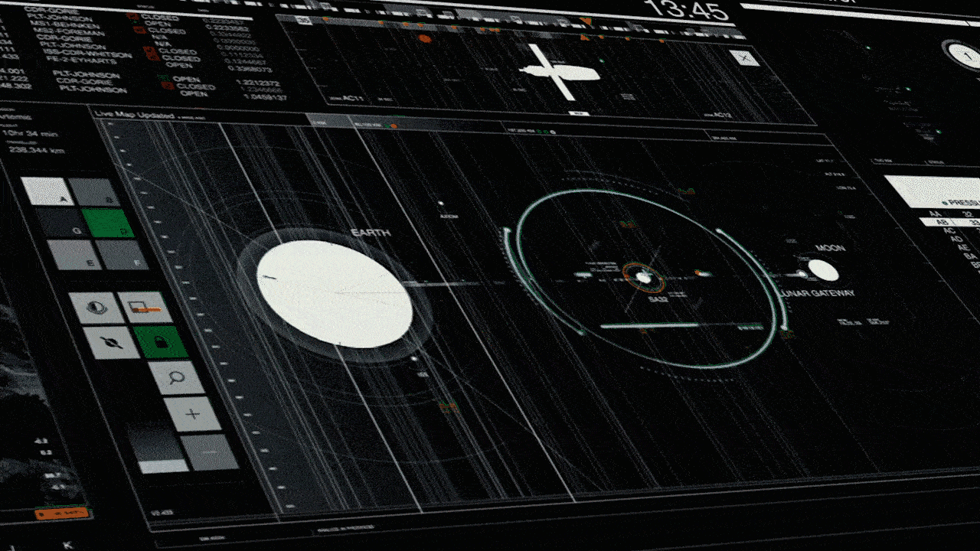
Task: Toggle the green D tile
Action: coord(108,223)
